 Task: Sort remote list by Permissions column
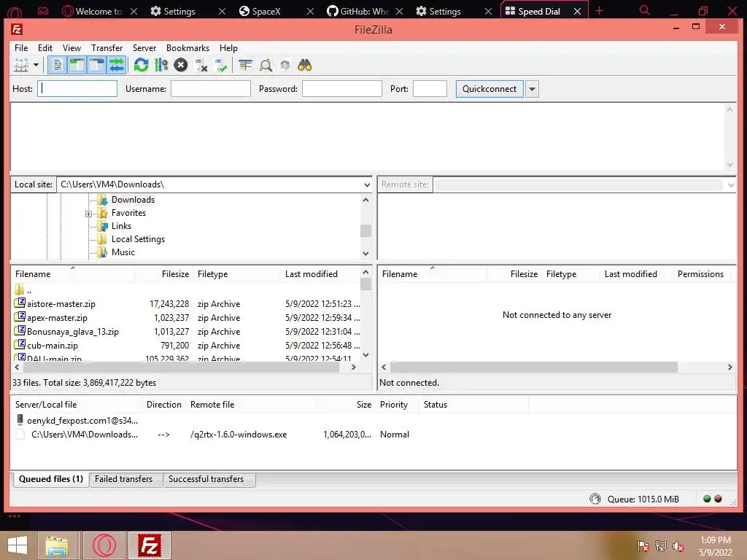700,274
